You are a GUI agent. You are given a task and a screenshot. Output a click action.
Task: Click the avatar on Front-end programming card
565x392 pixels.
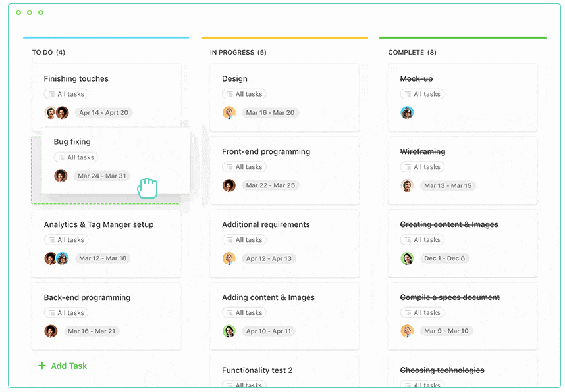pos(229,185)
